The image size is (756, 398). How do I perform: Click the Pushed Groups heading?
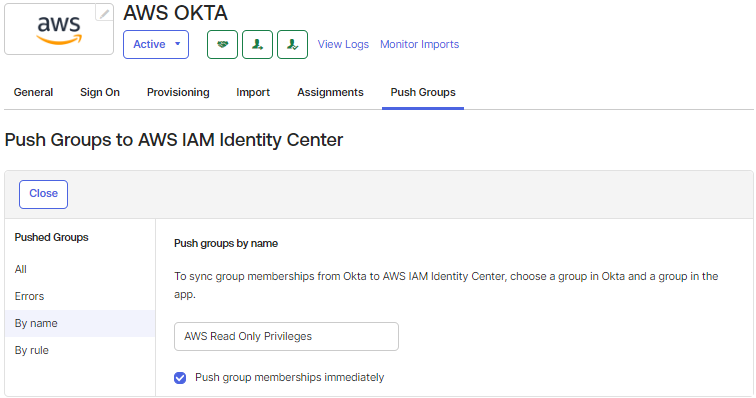click(x=52, y=237)
